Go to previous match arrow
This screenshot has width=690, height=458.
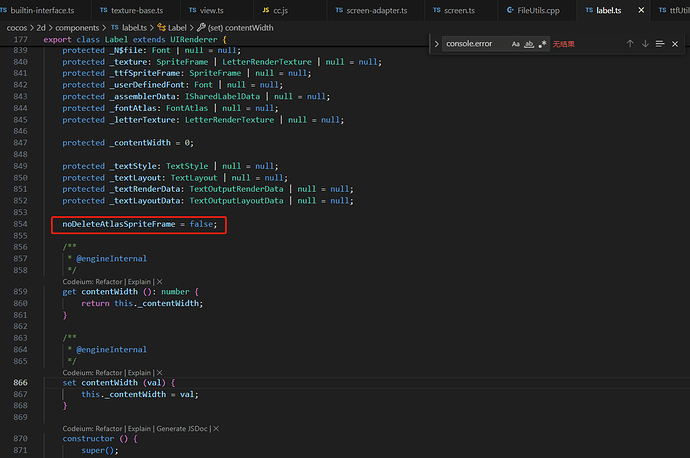(630, 44)
